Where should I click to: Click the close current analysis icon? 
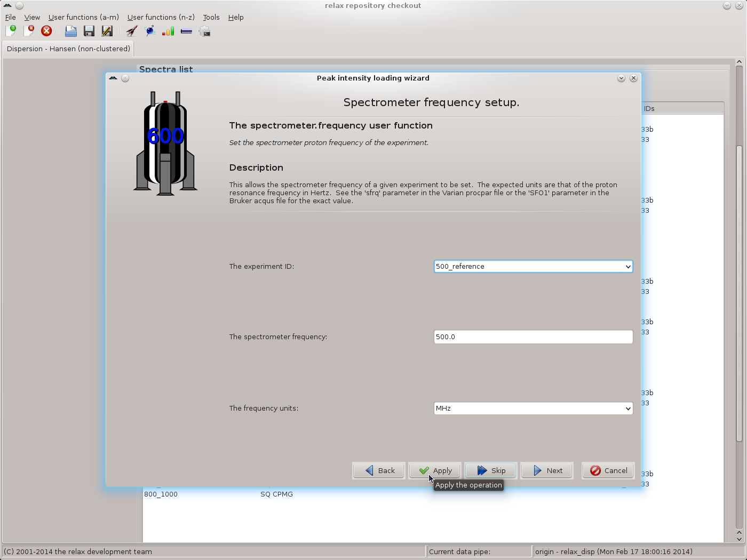click(29, 31)
